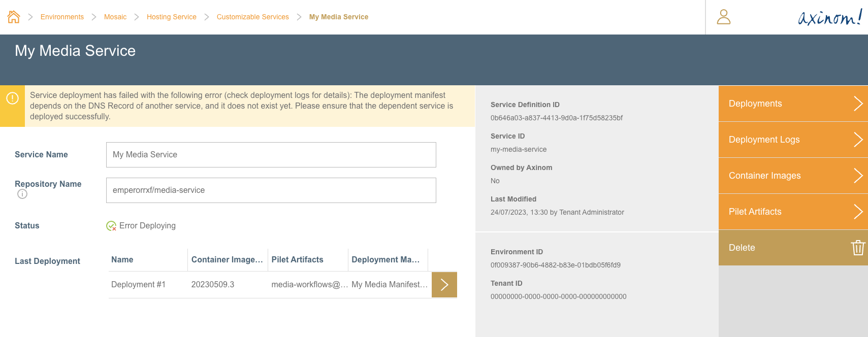
Task: Click the trash icon on Delete
Action: pos(857,248)
